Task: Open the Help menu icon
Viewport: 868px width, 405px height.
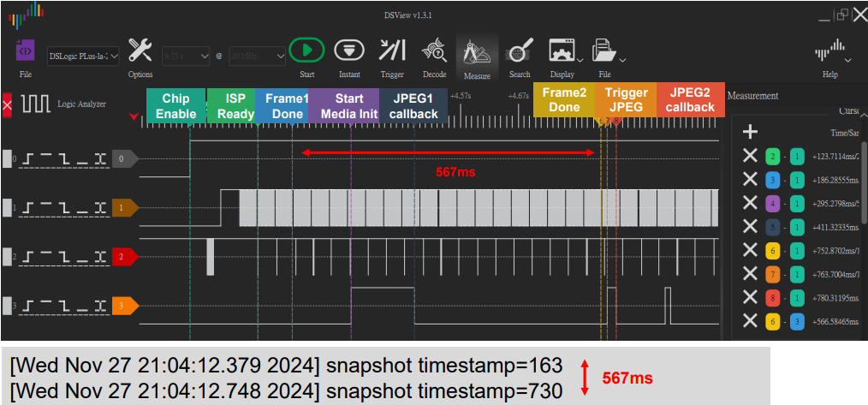Action: [829, 53]
